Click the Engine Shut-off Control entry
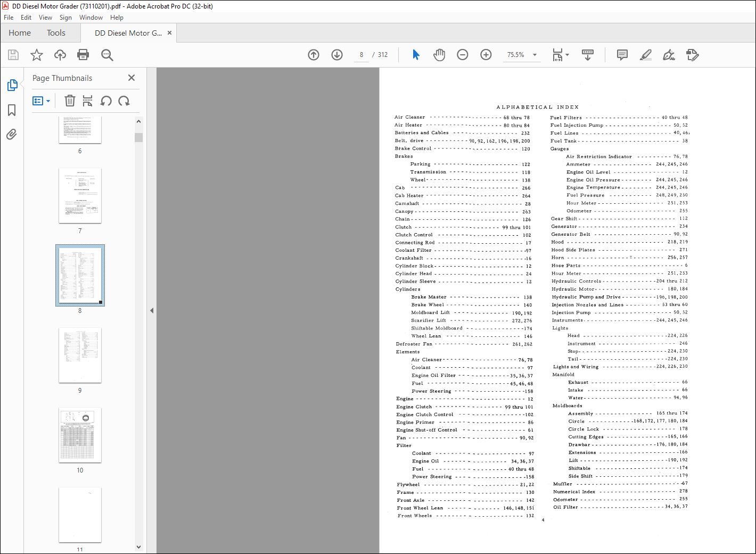The height and width of the screenshot is (554, 756). [465, 430]
